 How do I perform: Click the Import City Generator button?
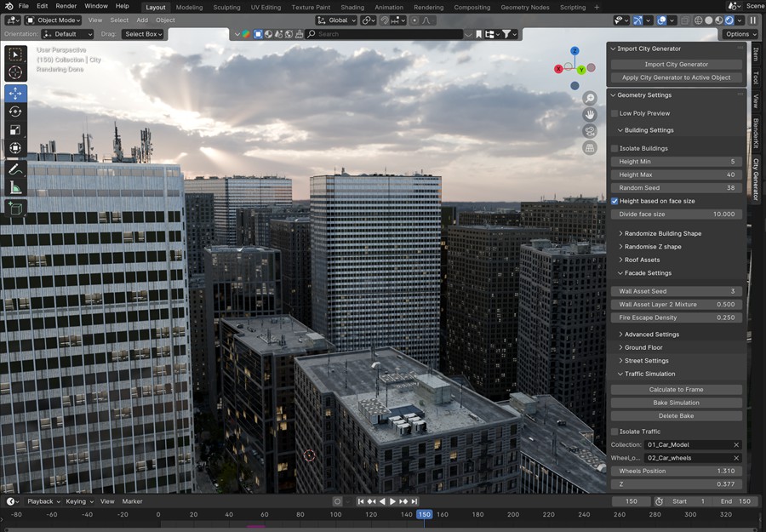point(677,64)
